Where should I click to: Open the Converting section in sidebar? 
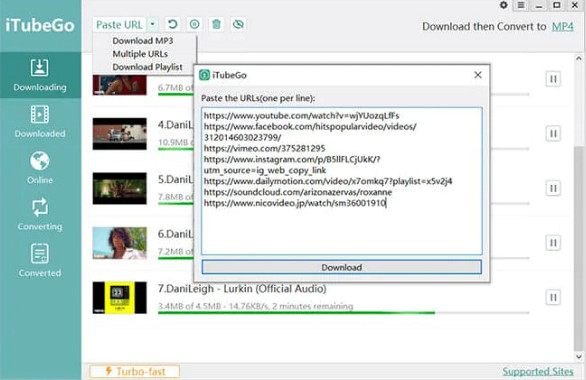[40, 214]
